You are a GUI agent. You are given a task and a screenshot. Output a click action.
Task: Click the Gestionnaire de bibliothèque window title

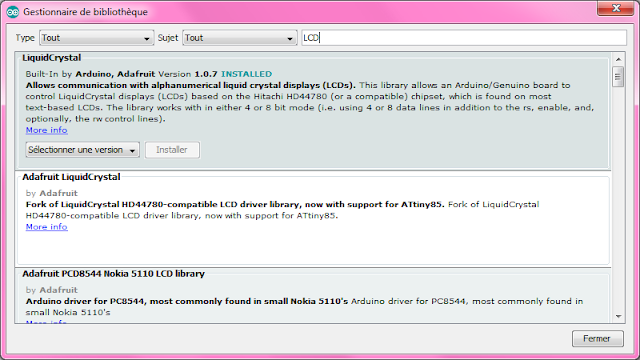pyautogui.click(x=85, y=12)
